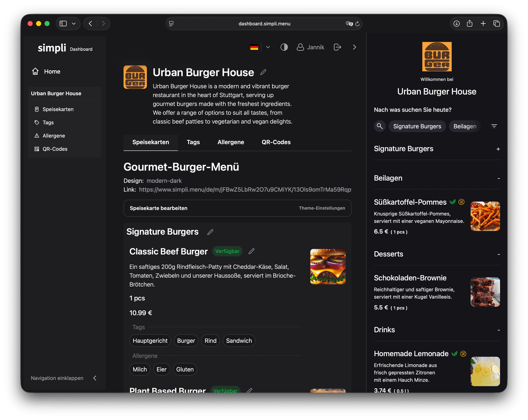Open the Süßkartoffel-Pommes photo
Viewport: 528px width, 420px height.
485,216
